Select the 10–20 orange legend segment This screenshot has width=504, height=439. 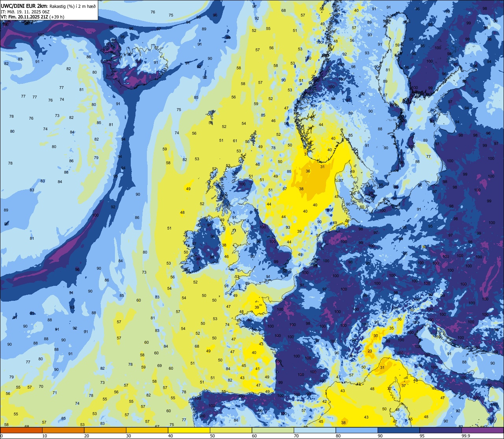[x=63, y=430]
